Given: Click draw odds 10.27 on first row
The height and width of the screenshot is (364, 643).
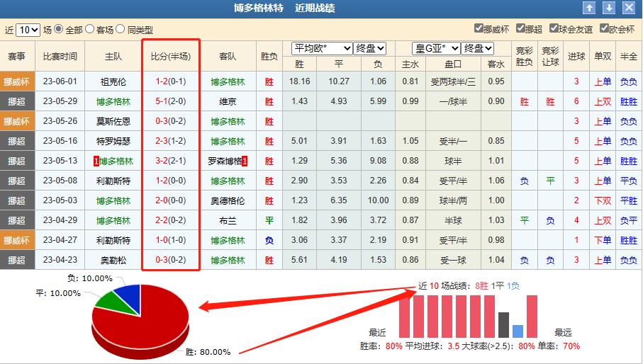Looking at the screenshot, I should click(339, 81).
